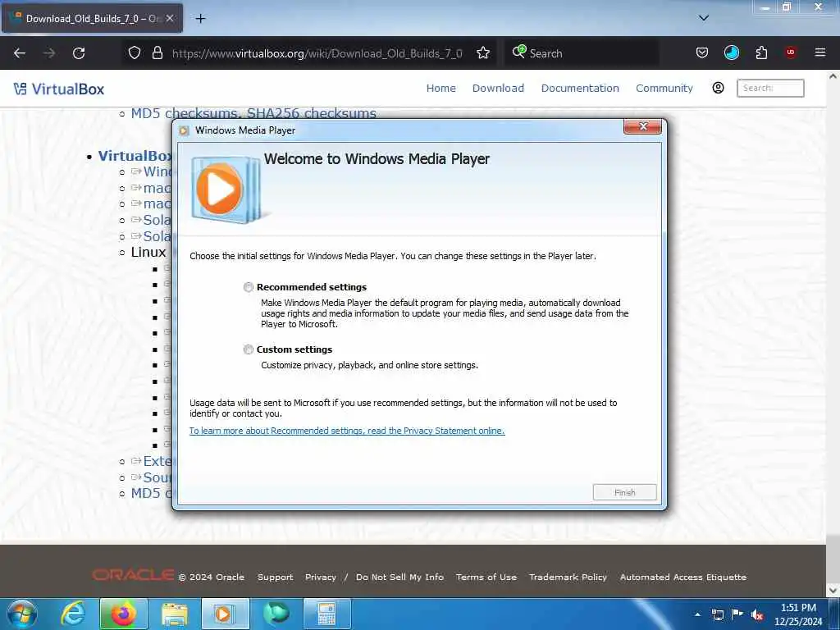The height and width of the screenshot is (630, 840).
Task: Switch to Firefox in the taskbar
Action: pyautogui.click(x=124, y=614)
